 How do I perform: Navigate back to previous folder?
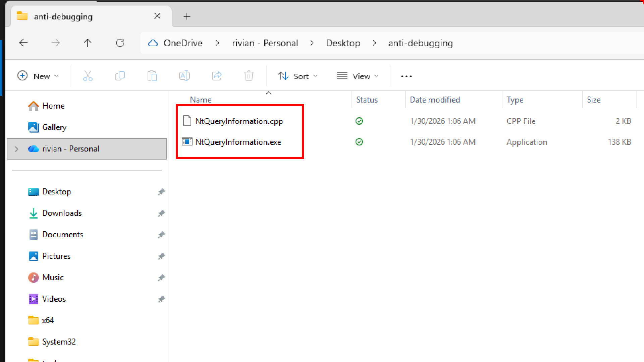click(x=23, y=43)
